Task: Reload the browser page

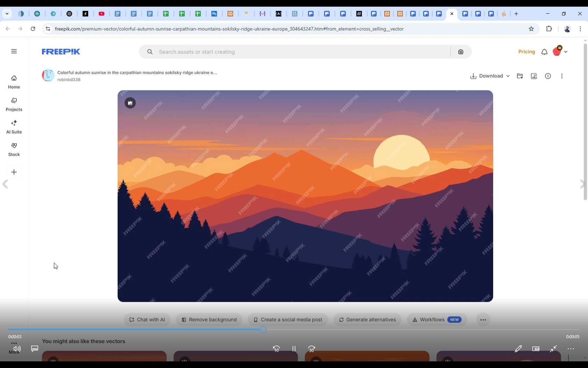Action: (x=33, y=29)
